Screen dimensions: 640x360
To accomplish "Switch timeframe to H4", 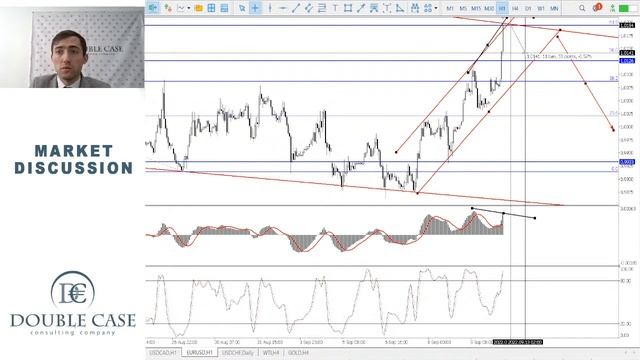I will tap(515, 8).
